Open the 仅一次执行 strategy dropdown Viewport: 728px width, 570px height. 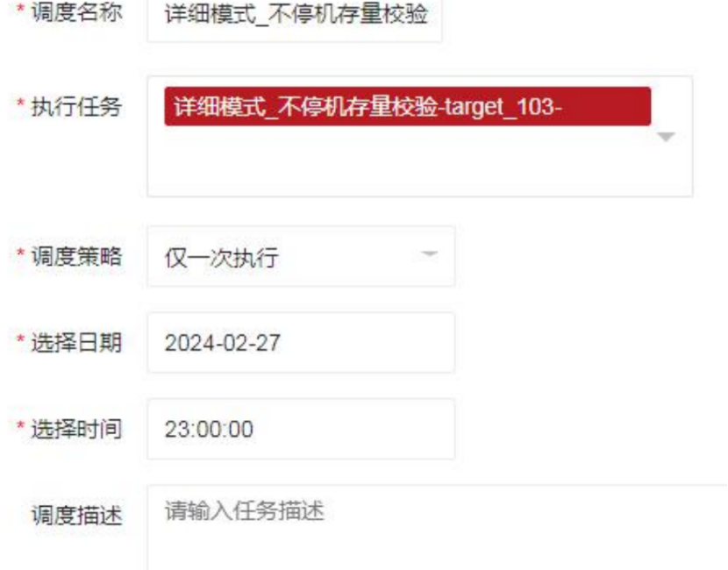(301, 256)
